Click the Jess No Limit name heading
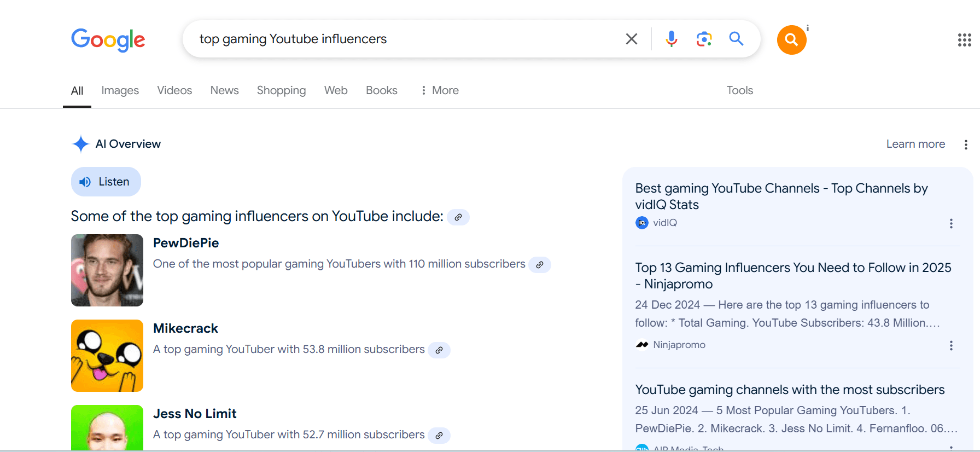Screen dimensions: 980x452 [x=195, y=414]
